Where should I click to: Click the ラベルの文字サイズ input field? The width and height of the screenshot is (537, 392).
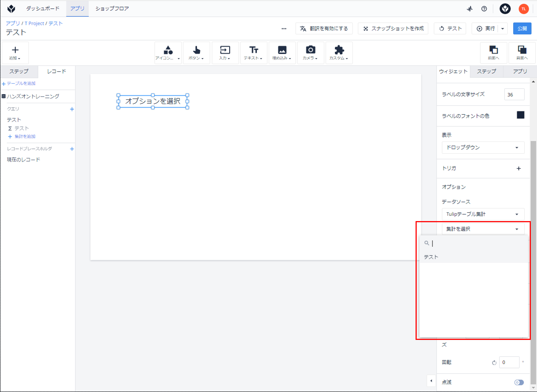coord(514,94)
